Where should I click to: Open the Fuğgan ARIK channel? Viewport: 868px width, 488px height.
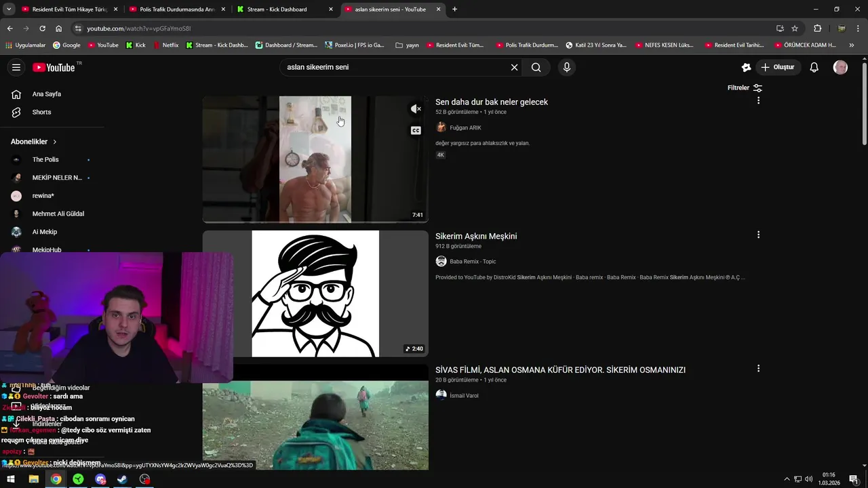pos(465,127)
